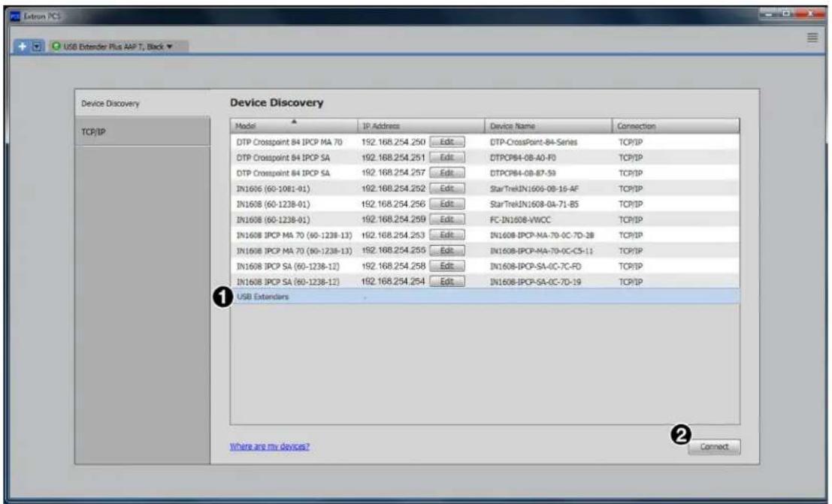Click Edit for IP 192.168.254.256
The image size is (832, 504).
(x=447, y=204)
